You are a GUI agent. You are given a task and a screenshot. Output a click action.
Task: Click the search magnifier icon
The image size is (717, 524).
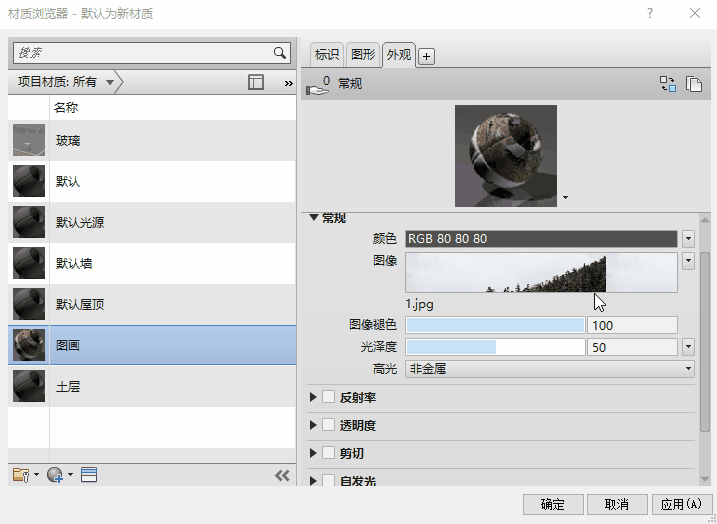[279, 53]
